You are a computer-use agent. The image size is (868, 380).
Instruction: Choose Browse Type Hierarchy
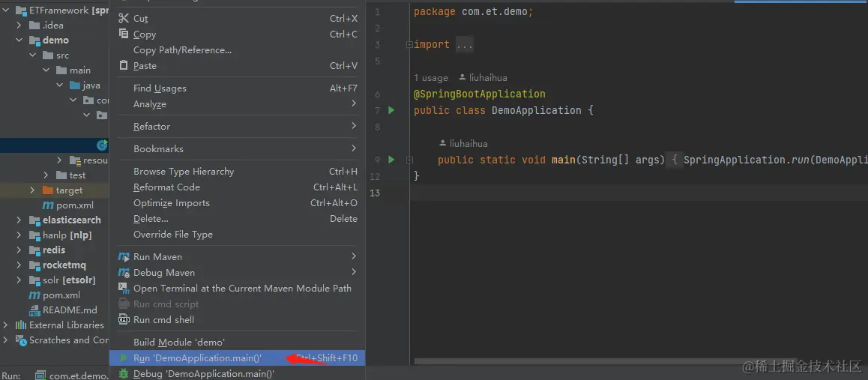(x=238, y=171)
